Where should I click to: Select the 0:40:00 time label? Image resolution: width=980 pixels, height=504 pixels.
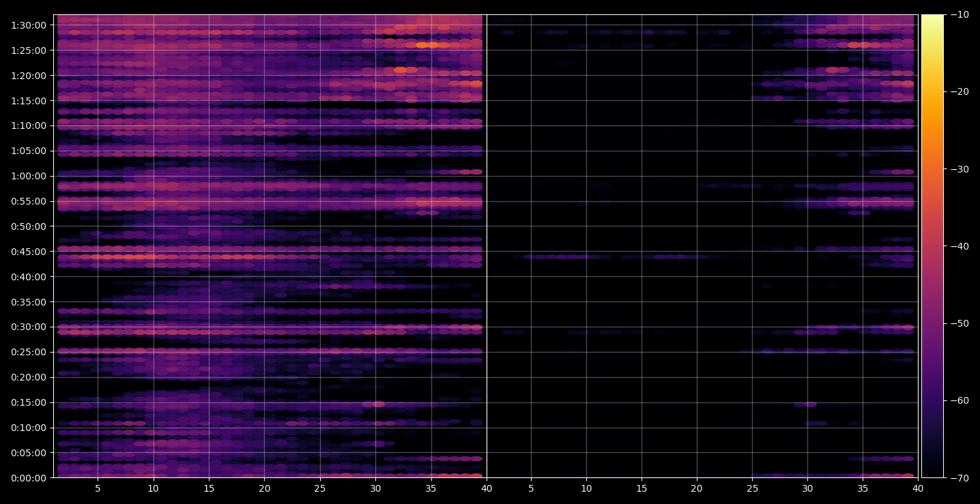click(x=29, y=276)
